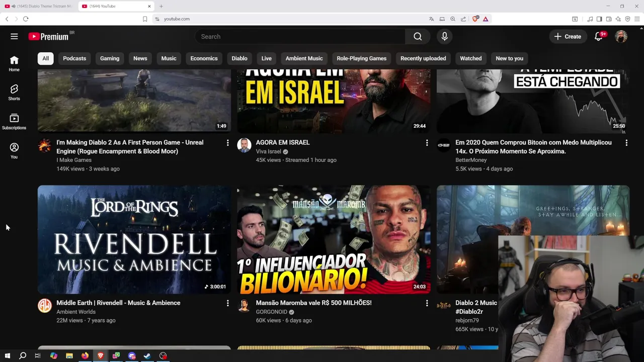
Task: Open the AGORA EM ISRAEL thumbnail
Action: [x=334, y=101]
